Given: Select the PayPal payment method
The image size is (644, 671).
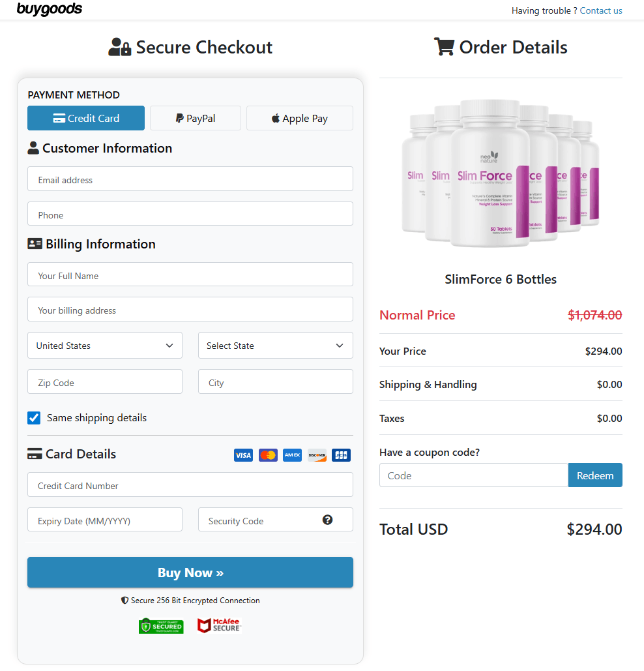Looking at the screenshot, I should [195, 118].
